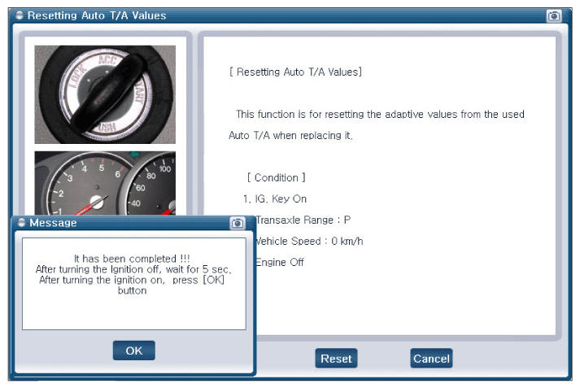Click the '[ Condition ]' heading
This screenshot has height=392, width=580.
pyautogui.click(x=277, y=178)
